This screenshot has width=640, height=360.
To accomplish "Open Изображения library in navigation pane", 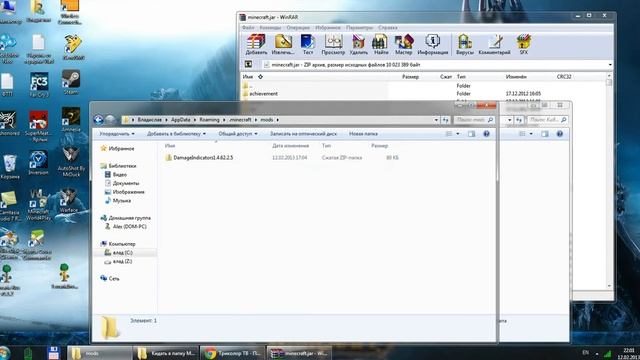I will 124,192.
